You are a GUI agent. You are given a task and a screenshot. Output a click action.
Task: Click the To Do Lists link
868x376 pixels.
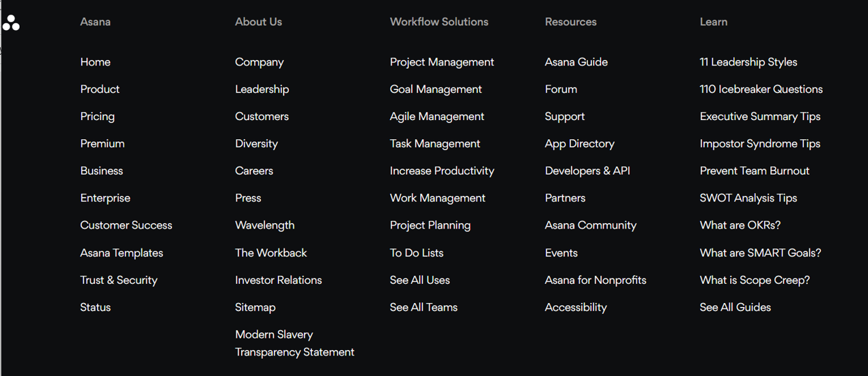pyautogui.click(x=417, y=253)
